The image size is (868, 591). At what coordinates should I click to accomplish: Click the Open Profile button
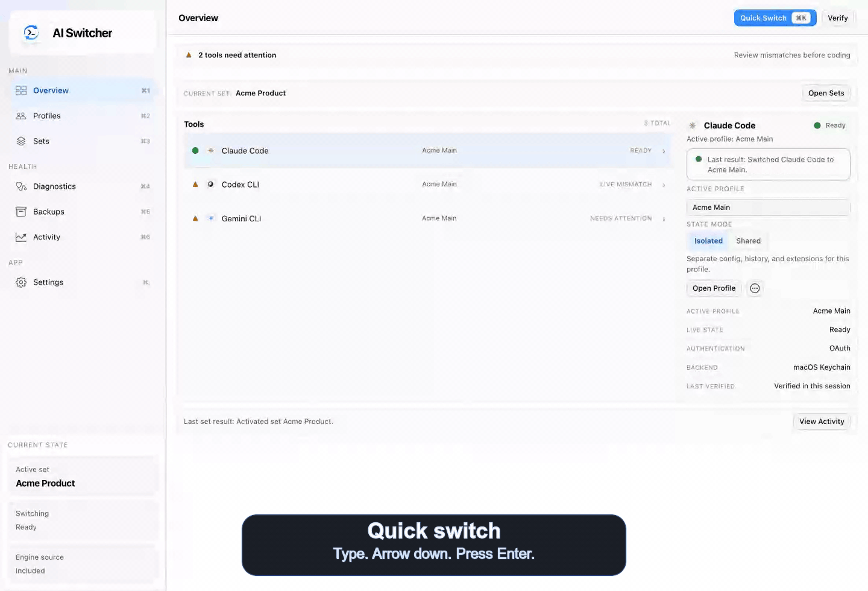pos(714,288)
